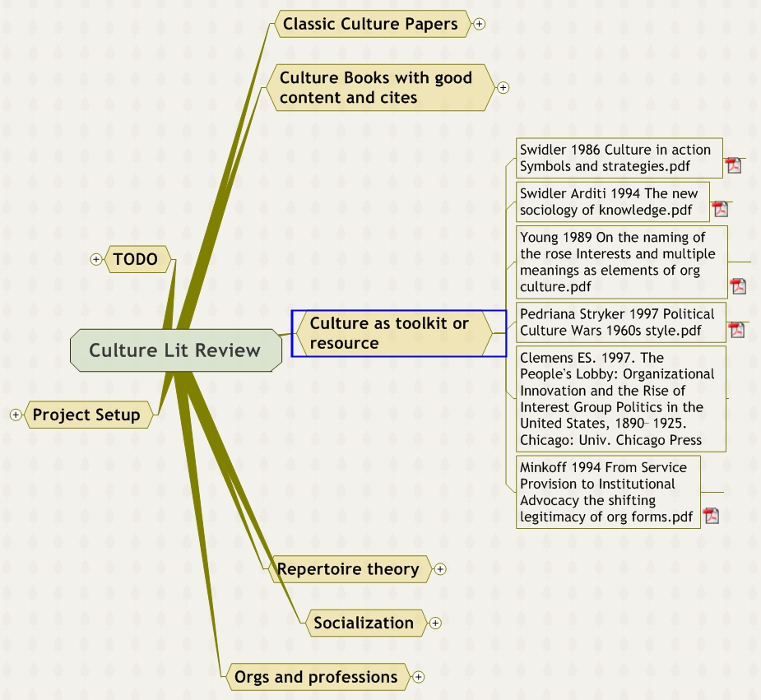Screen dimensions: 761x700
Task: Click the Minkoff 1994 reference text
Action: pyautogui.click(x=607, y=492)
